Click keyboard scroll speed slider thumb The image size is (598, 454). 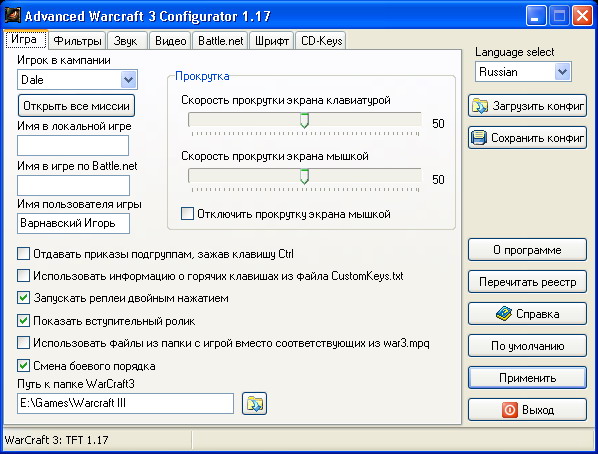(304, 121)
